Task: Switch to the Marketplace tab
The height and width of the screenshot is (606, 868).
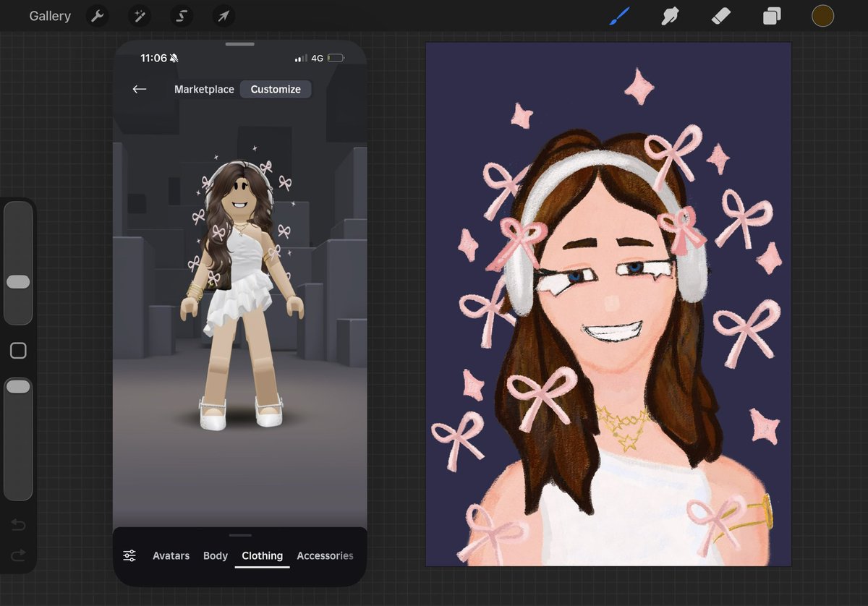Action: [x=204, y=89]
